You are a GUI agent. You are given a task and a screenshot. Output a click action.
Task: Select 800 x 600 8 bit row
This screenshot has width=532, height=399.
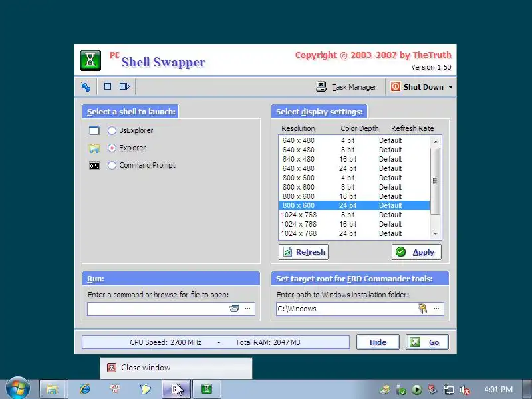click(354, 187)
